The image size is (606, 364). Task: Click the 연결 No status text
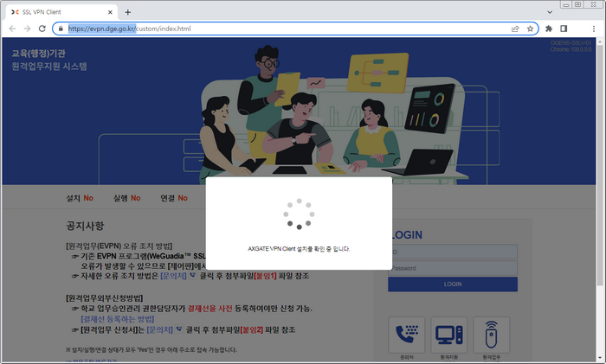[x=174, y=198]
